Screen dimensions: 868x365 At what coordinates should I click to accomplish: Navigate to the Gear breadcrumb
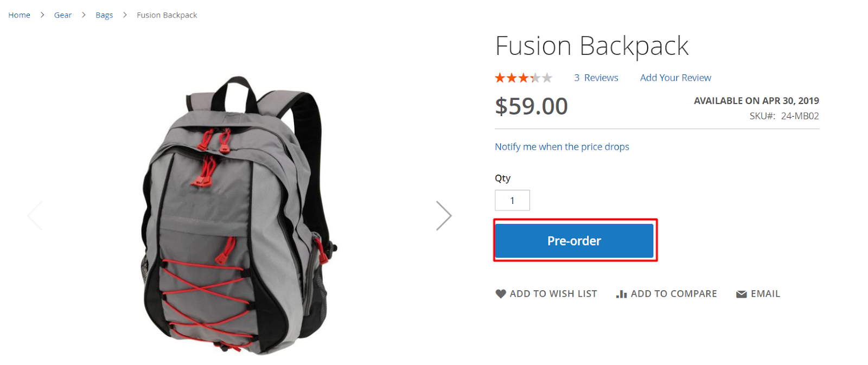click(63, 15)
